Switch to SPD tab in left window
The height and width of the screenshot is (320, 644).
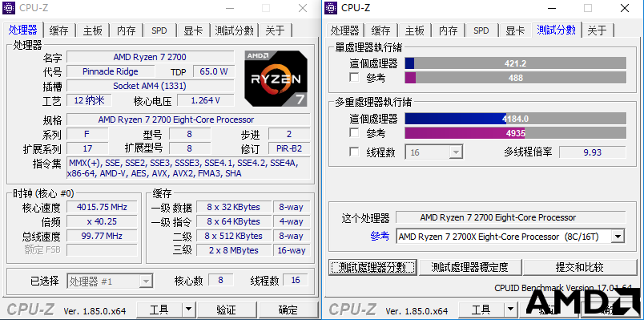point(159,30)
